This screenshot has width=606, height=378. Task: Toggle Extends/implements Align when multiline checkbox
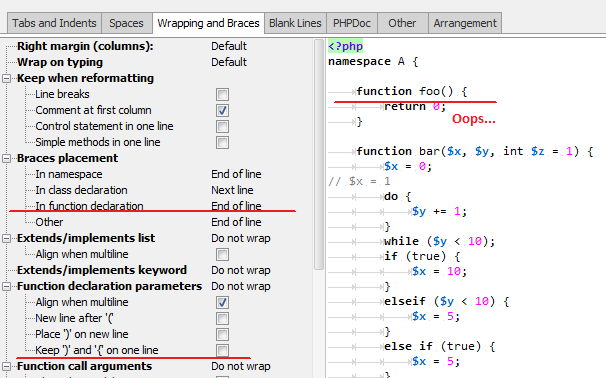tap(222, 254)
